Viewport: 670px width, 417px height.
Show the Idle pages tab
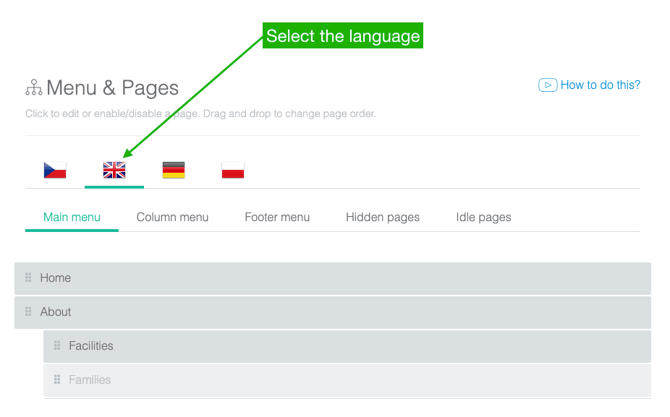pyautogui.click(x=483, y=217)
